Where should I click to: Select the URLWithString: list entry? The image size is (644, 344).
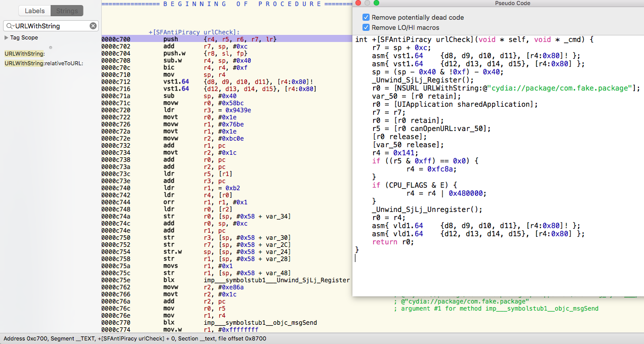tap(25, 54)
